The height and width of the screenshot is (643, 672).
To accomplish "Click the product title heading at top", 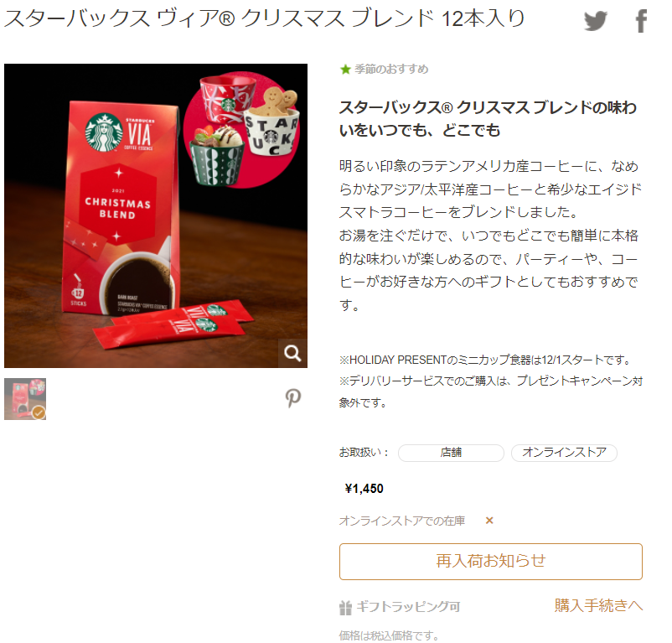I will (264, 18).
